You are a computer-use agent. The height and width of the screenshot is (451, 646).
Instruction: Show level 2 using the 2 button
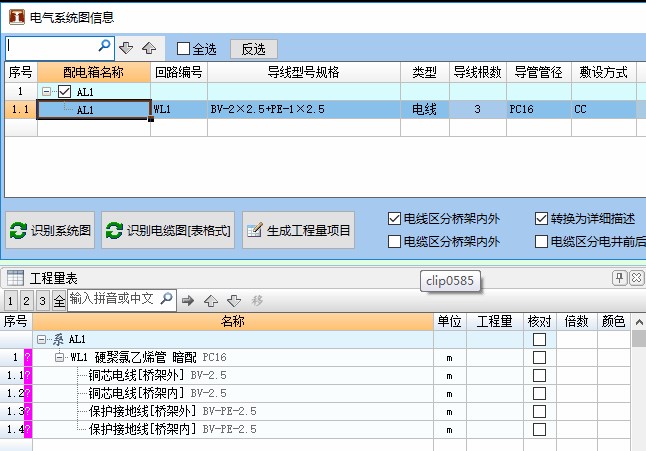click(27, 300)
